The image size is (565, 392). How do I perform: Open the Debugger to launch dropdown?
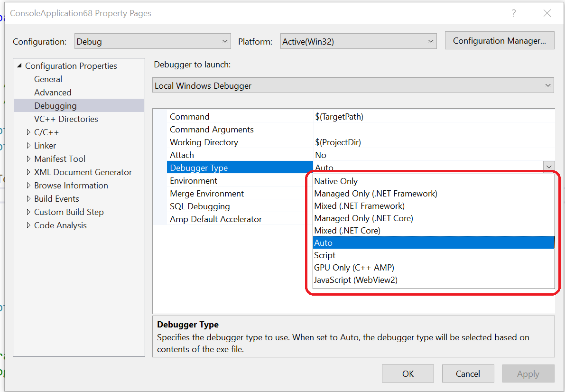pyautogui.click(x=353, y=85)
